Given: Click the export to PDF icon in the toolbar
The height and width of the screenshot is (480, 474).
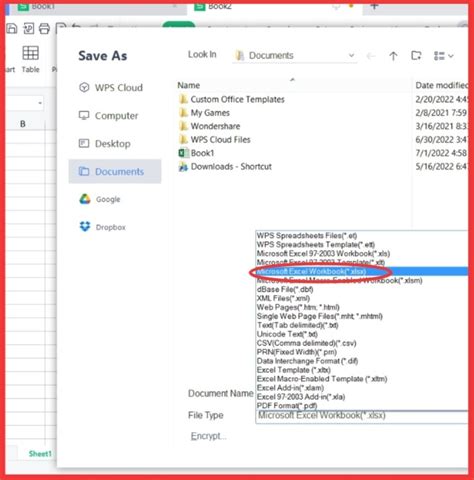Looking at the screenshot, I should click(x=28, y=28).
